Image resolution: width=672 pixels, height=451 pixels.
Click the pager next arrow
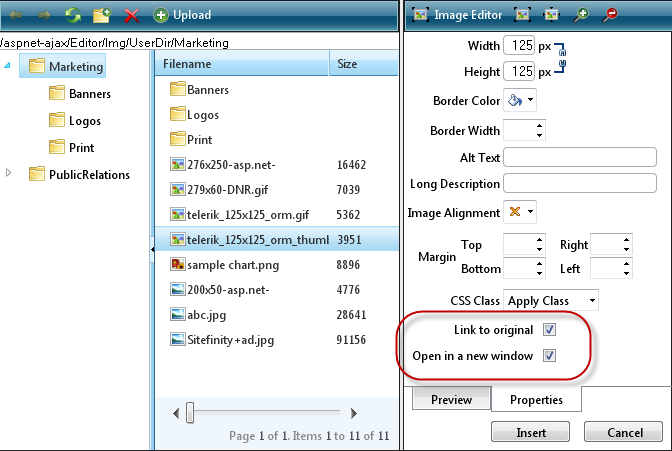coord(353,413)
